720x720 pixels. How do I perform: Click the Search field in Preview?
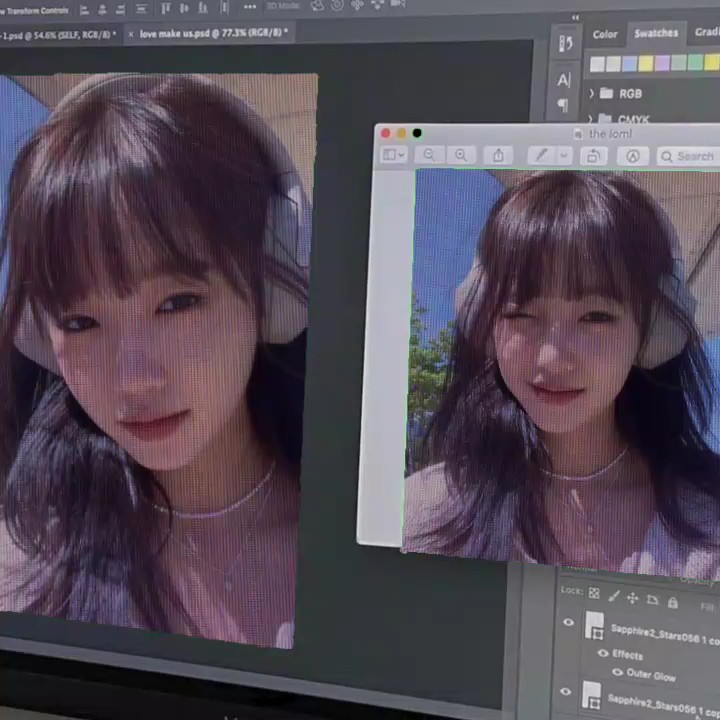688,156
